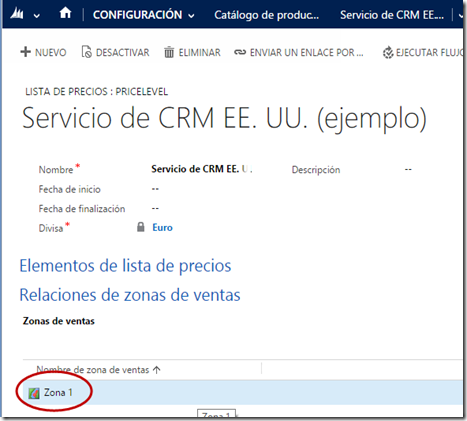
Task: Click the ascending sort arrow icon
Action: (x=157, y=370)
